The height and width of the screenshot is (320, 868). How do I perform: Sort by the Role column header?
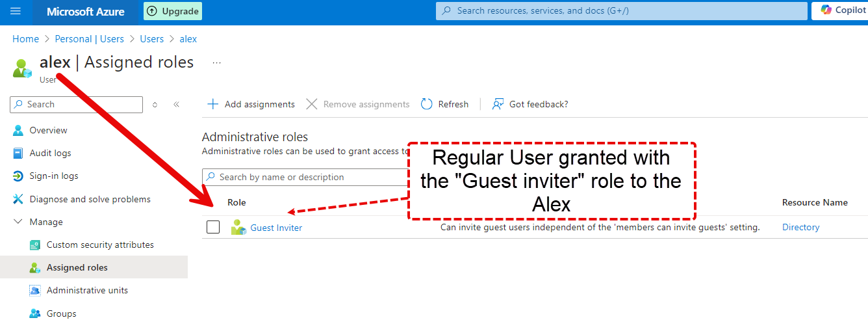[236, 202]
